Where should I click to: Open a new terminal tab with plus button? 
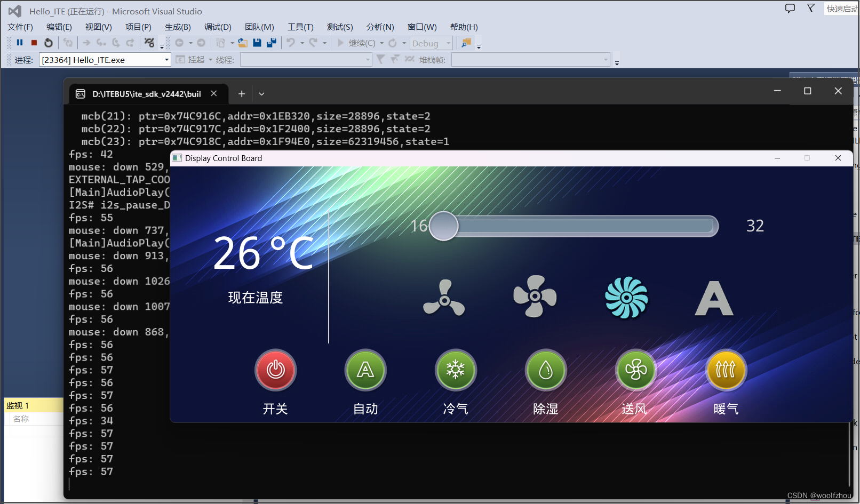click(241, 93)
